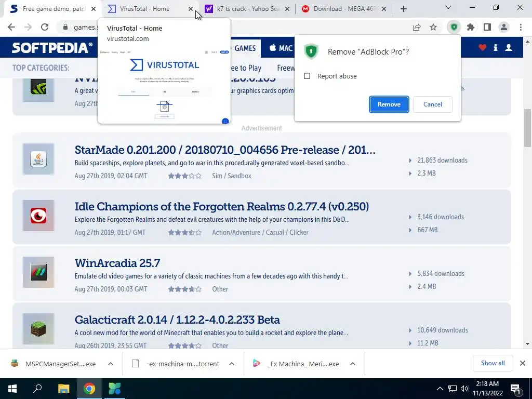Open the Sim / Sandbox category link

[232, 176]
